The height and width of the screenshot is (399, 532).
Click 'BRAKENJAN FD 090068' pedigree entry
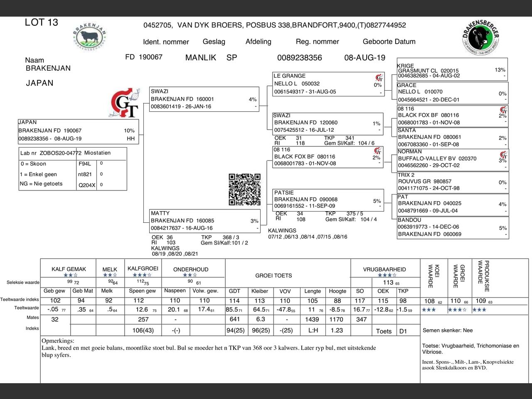(x=306, y=199)
